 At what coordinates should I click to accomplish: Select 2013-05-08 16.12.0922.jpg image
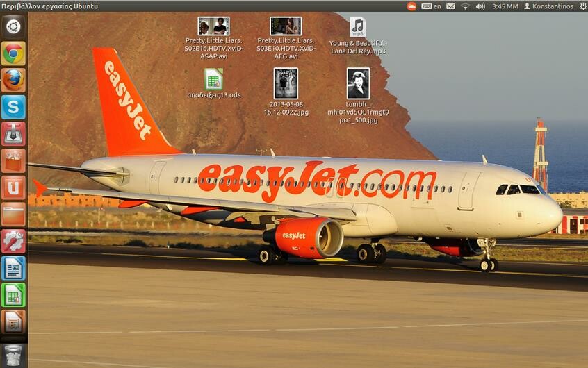point(286,92)
